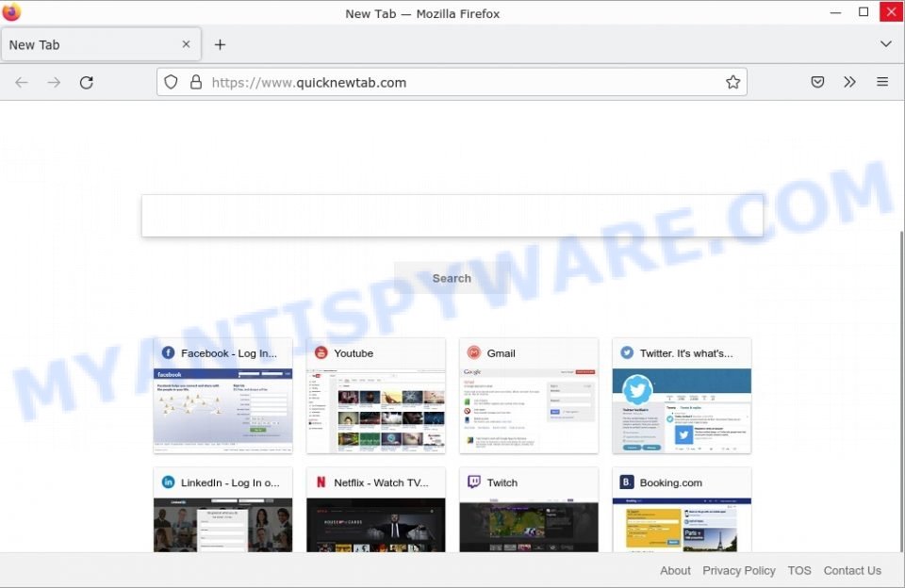905x588 pixels.
Task: Select the New Tab tab
Action: point(101,44)
